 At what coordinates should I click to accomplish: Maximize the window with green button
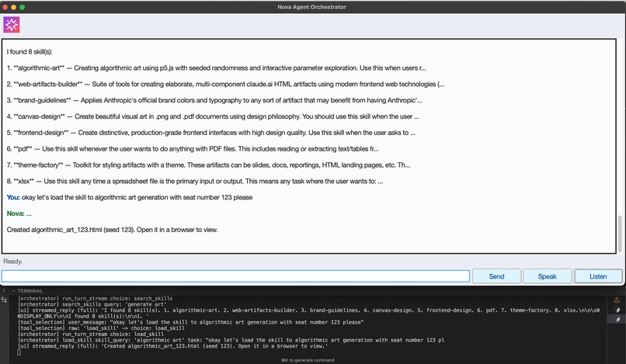(x=22, y=7)
